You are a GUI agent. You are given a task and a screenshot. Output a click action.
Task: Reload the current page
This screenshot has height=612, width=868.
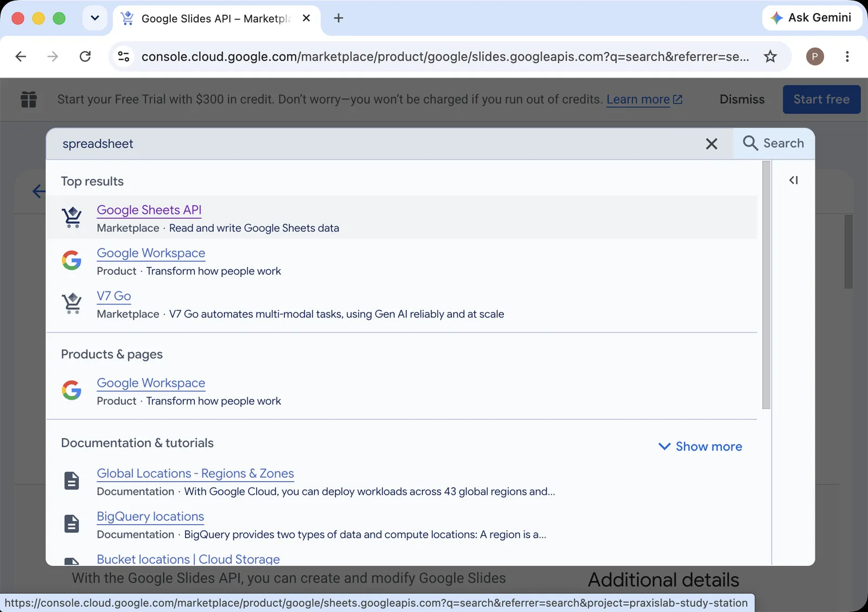click(x=85, y=56)
